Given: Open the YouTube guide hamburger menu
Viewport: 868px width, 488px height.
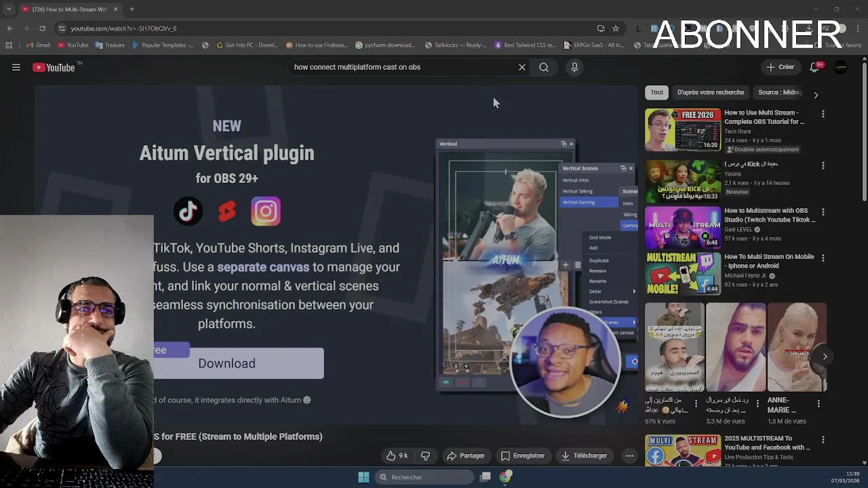Looking at the screenshot, I should (16, 67).
